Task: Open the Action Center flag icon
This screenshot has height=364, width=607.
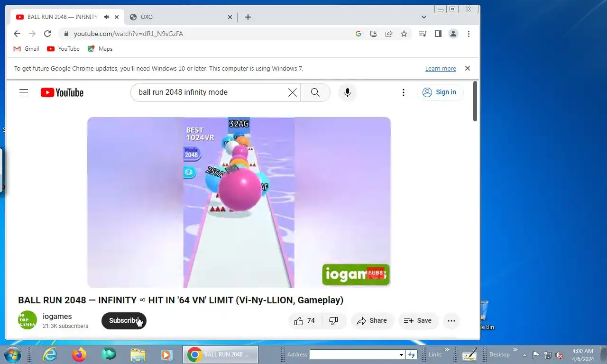Action: 536,355
